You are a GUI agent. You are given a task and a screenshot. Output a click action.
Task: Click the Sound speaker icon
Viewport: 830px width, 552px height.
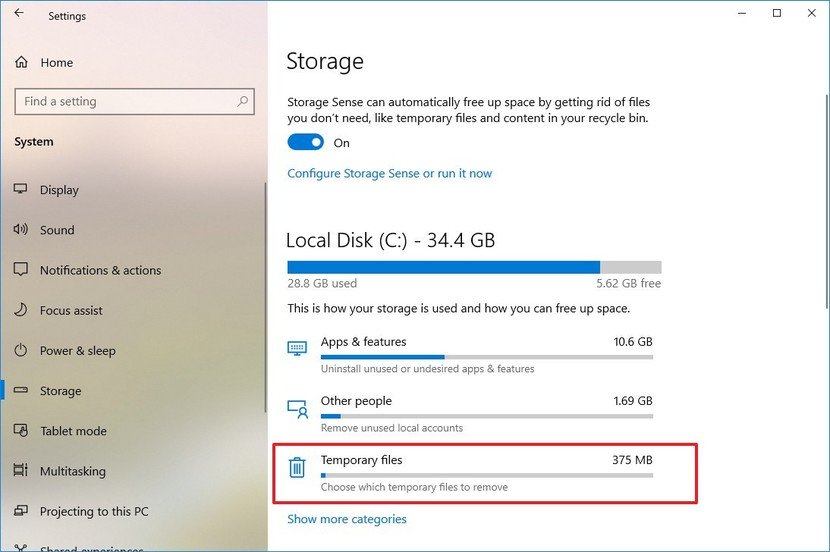coord(20,230)
